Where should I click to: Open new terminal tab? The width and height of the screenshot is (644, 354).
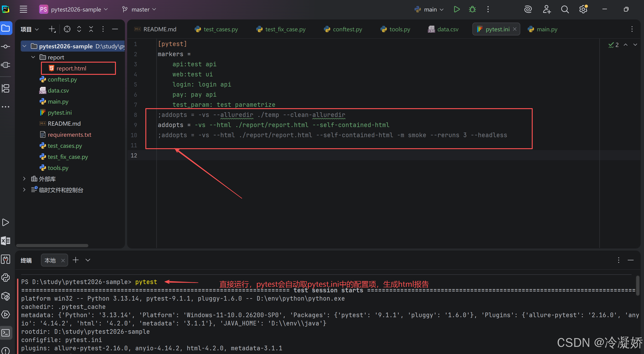[75, 260]
